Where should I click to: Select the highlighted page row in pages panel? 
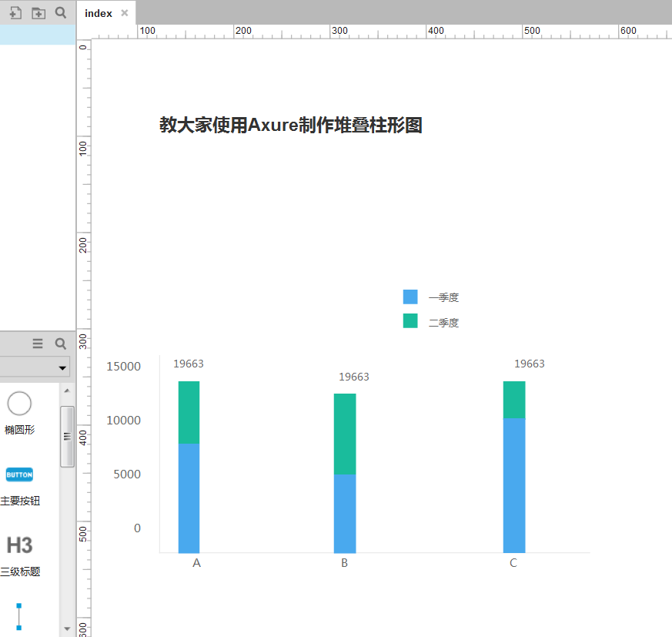tap(38, 35)
